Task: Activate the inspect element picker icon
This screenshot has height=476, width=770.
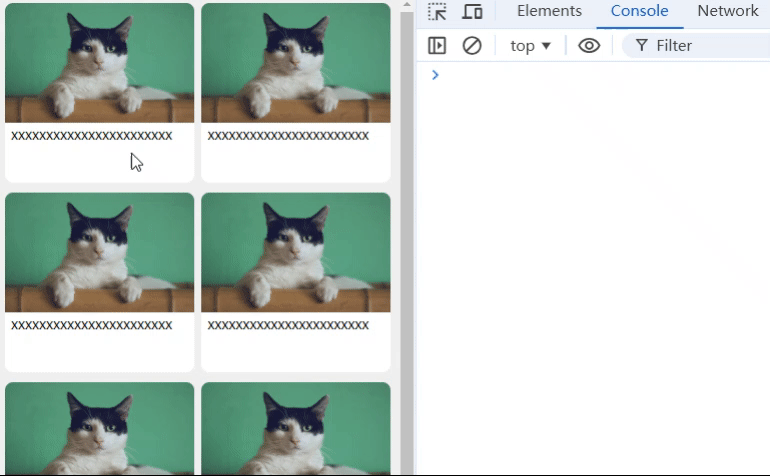Action: pyautogui.click(x=437, y=11)
